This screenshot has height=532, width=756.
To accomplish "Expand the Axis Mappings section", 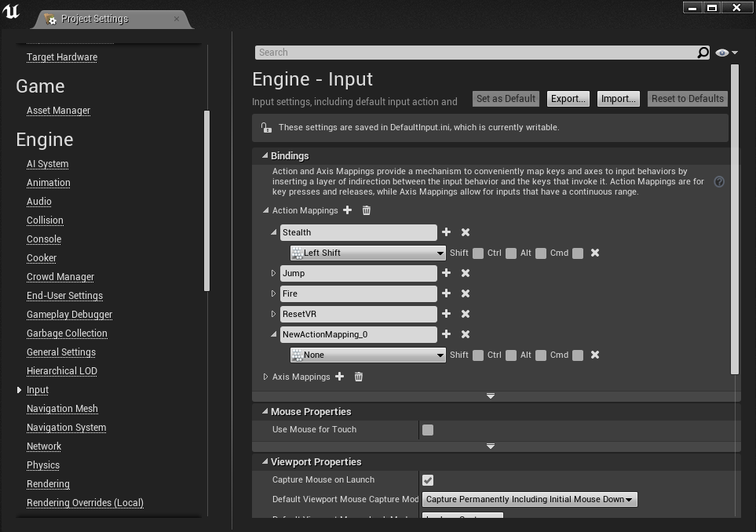I will (265, 377).
